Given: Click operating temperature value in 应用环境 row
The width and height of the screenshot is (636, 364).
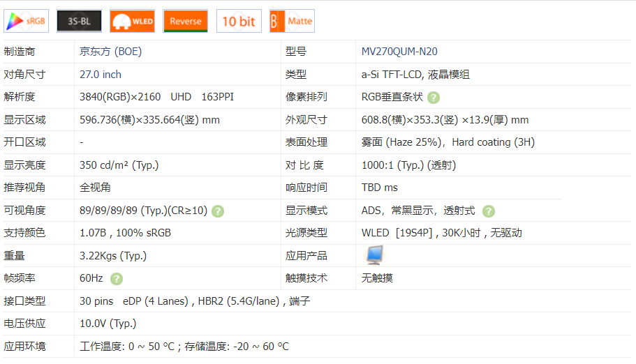Looking at the screenshot, I should pos(184,347).
